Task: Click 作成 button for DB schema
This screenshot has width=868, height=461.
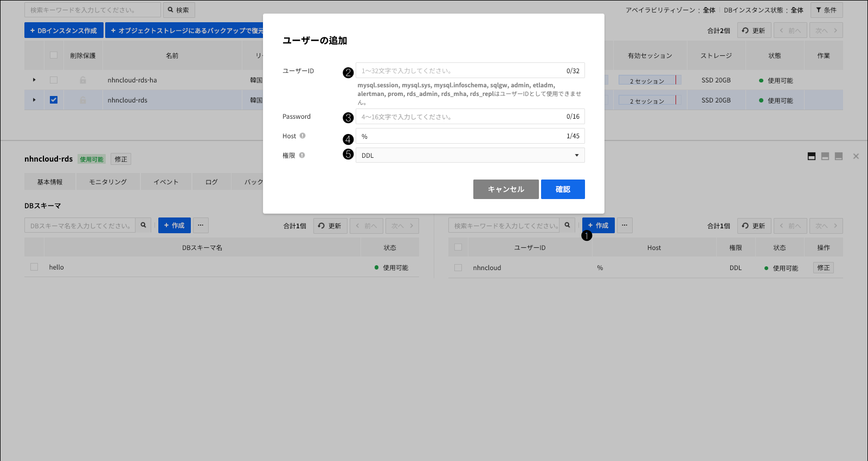Action: [x=175, y=225]
